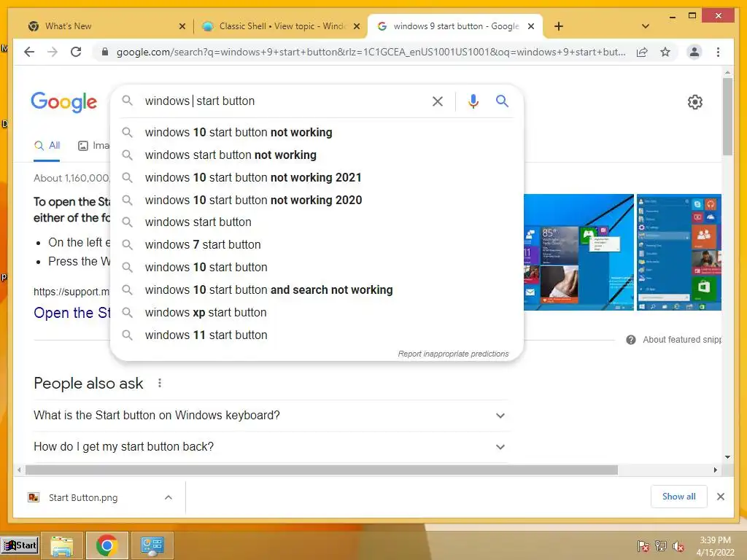Click the muted volume tray icon

[678, 545]
